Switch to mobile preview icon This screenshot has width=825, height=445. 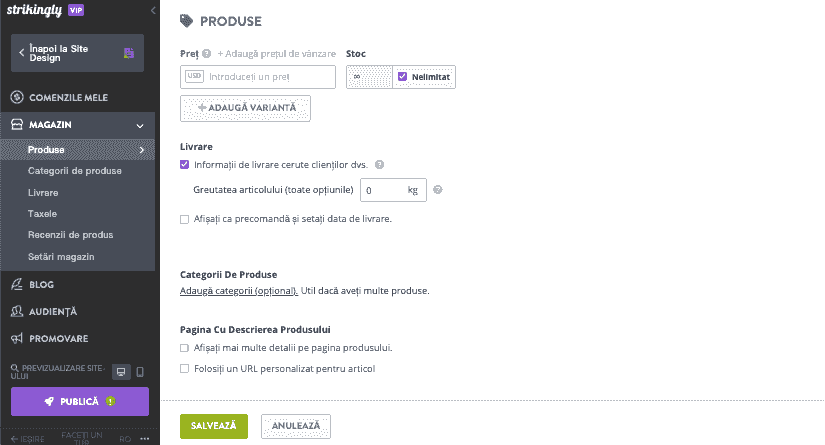click(140, 372)
